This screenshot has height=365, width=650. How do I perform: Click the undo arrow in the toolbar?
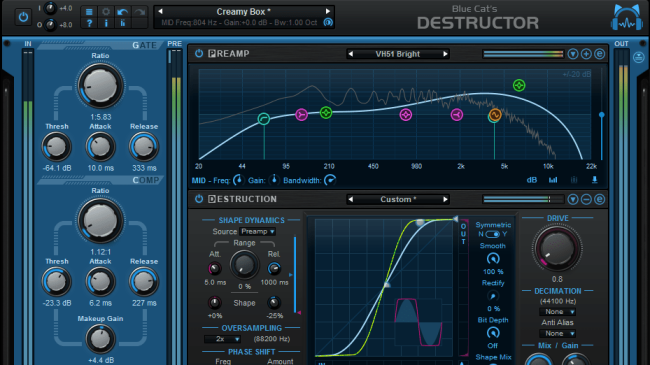[122, 12]
